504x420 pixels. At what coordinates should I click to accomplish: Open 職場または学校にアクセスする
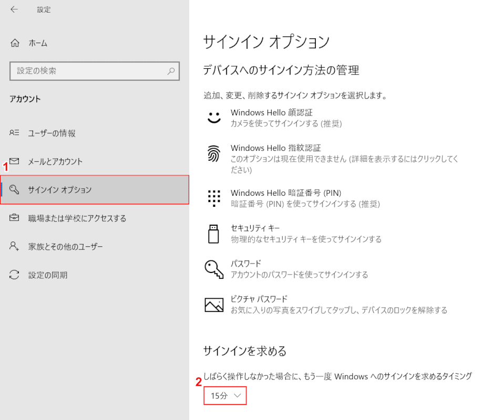coord(95,218)
